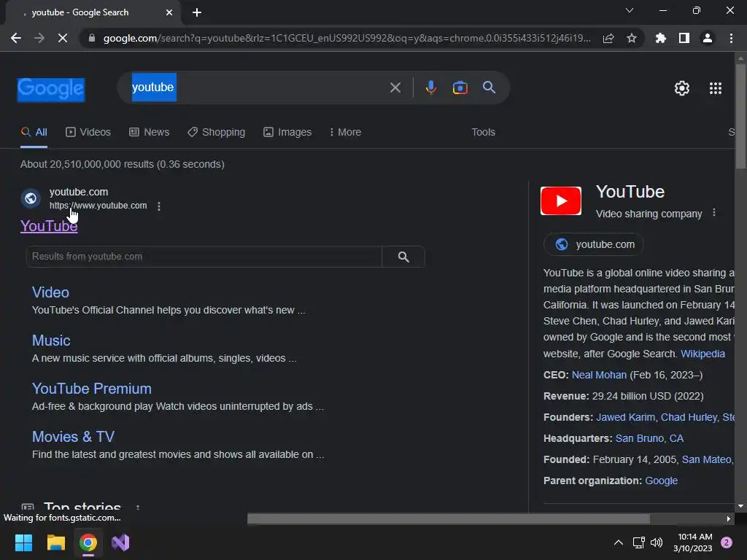Click the vertical page scrollbar thumb
The image size is (747, 560).
coord(740,116)
